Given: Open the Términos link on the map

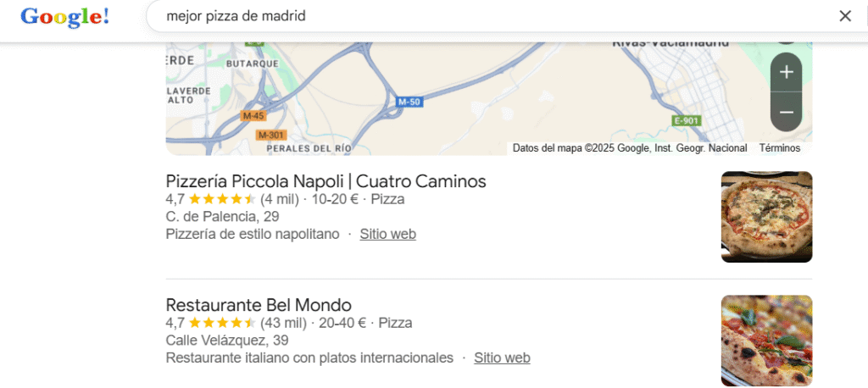Looking at the screenshot, I should (779, 148).
